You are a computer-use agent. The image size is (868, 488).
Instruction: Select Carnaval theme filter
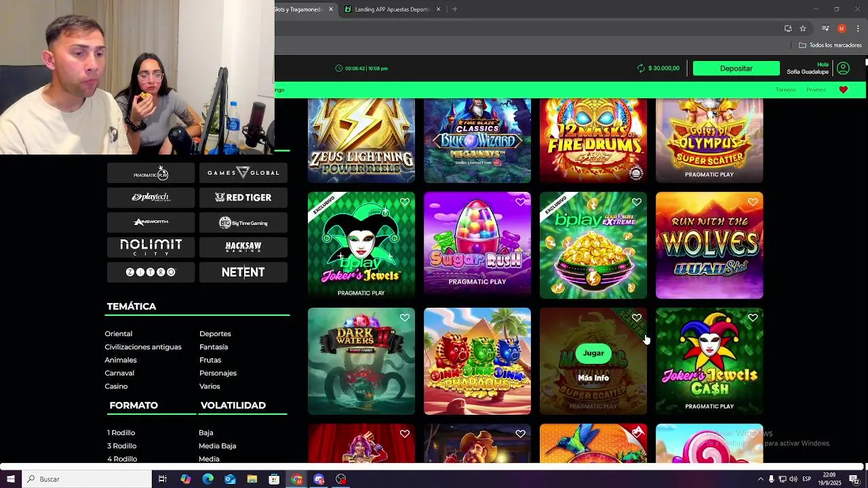[119, 373]
